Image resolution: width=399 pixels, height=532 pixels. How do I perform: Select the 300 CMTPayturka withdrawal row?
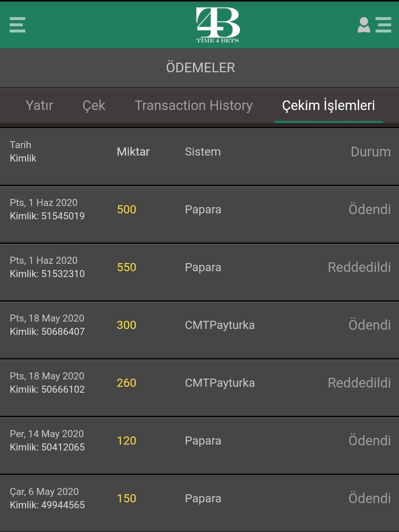pos(219,325)
